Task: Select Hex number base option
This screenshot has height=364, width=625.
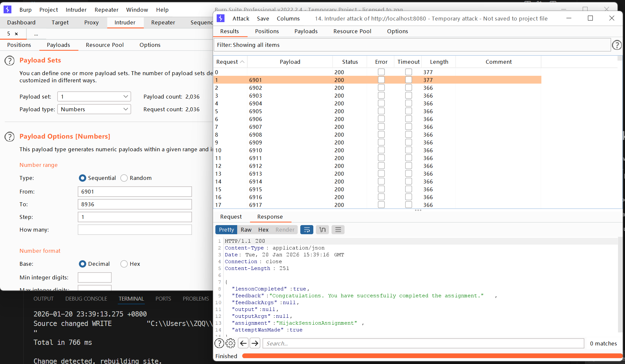Action: point(124,264)
